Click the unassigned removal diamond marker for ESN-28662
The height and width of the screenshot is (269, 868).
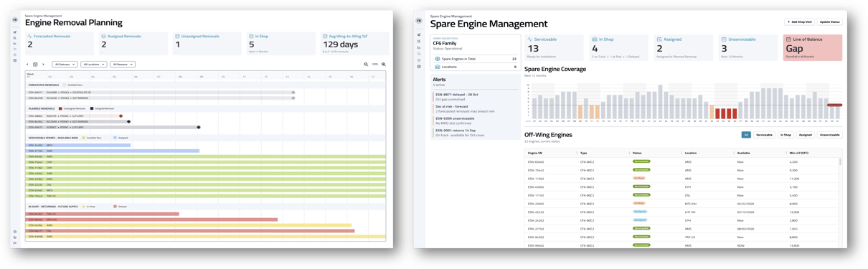[121, 116]
